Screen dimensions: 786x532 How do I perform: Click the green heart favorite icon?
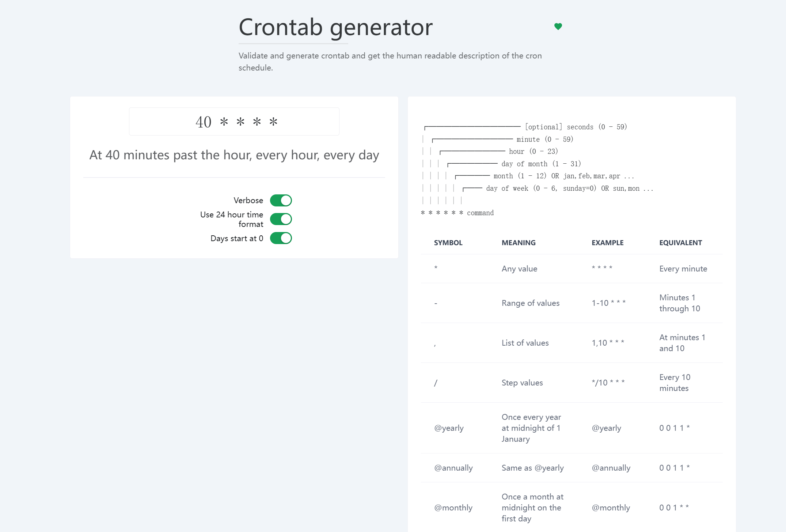pyautogui.click(x=558, y=26)
